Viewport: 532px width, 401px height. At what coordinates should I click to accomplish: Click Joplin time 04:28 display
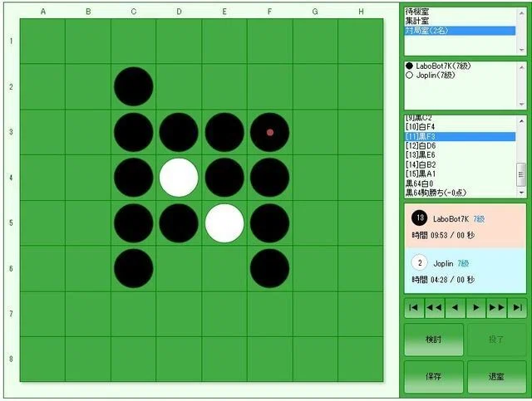(x=443, y=280)
